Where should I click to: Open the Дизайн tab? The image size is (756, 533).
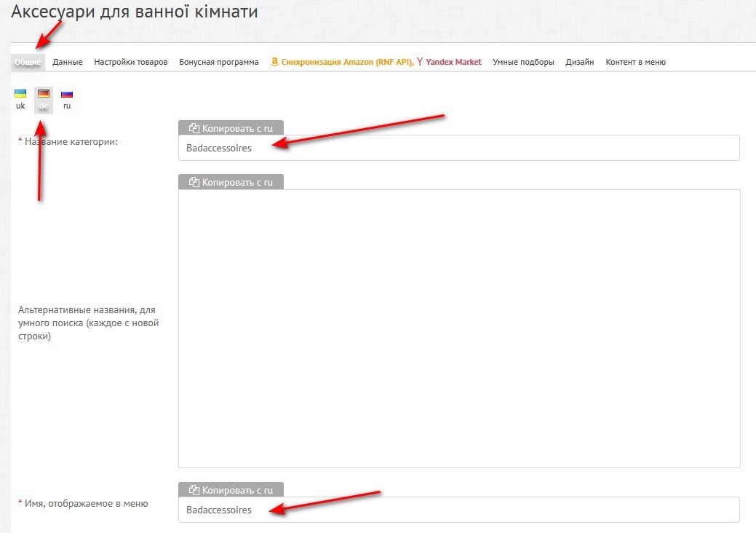[x=580, y=62]
